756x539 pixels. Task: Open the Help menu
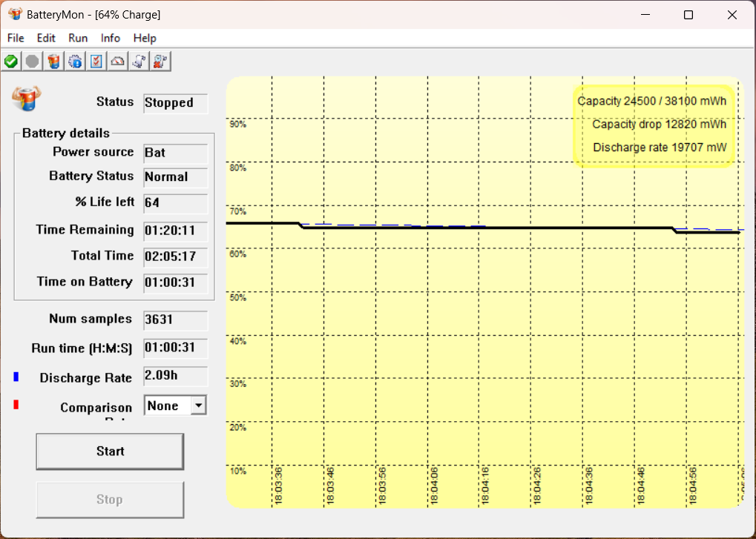tap(145, 38)
